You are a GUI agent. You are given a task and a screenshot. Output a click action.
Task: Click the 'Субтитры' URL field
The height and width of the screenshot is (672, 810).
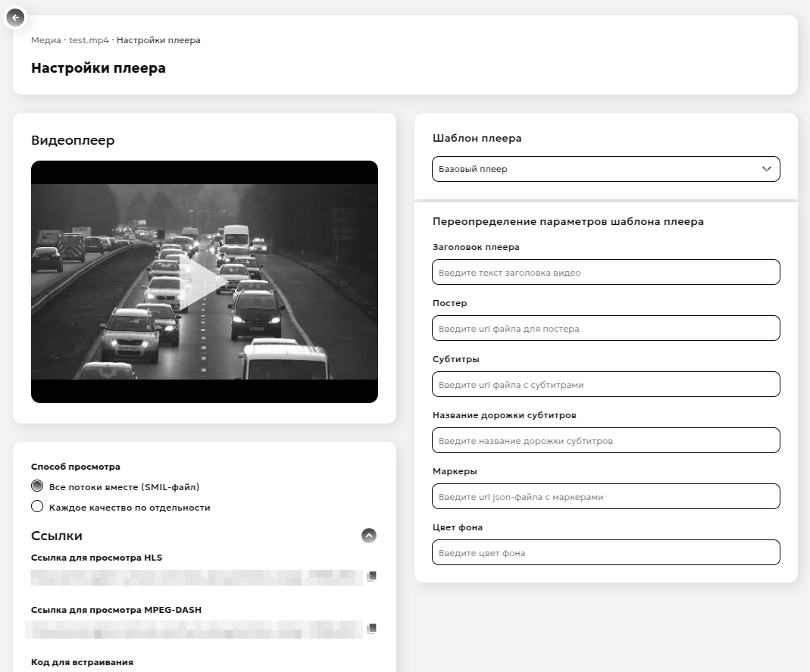[605, 384]
